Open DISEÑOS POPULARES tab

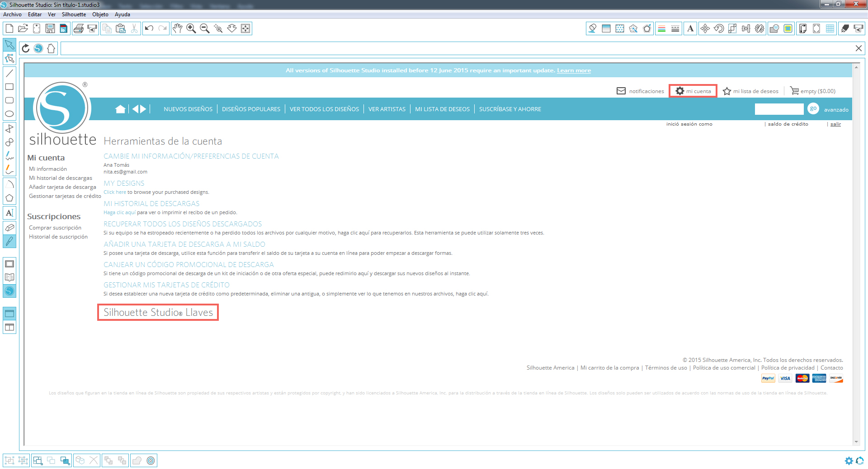pos(251,109)
